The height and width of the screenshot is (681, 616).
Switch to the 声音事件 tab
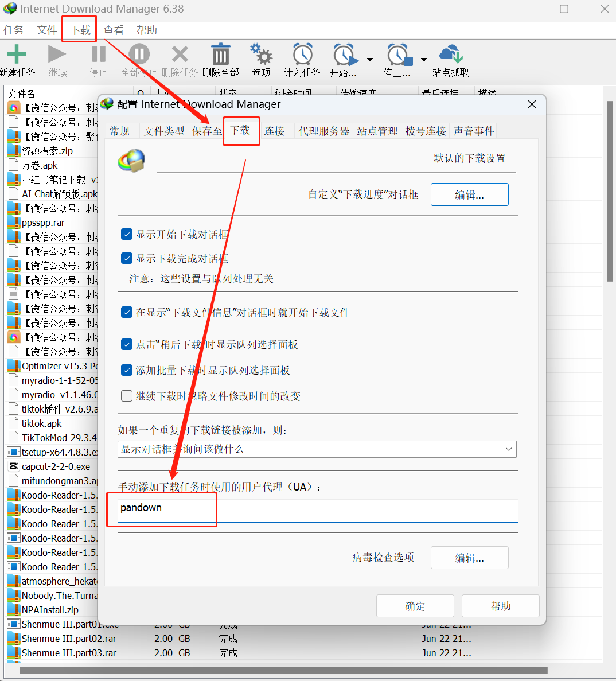pos(474,131)
